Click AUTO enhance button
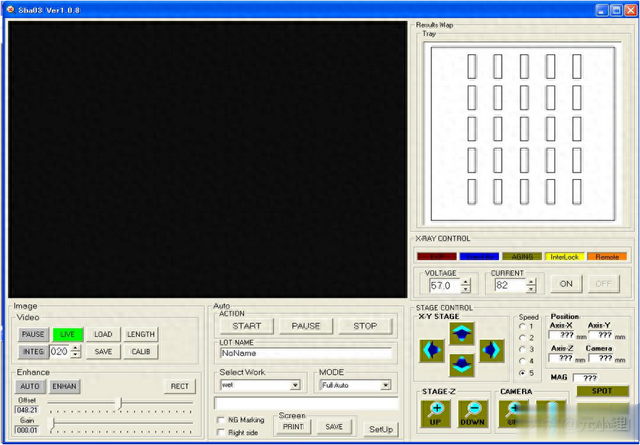The image size is (640, 445). (x=30, y=386)
